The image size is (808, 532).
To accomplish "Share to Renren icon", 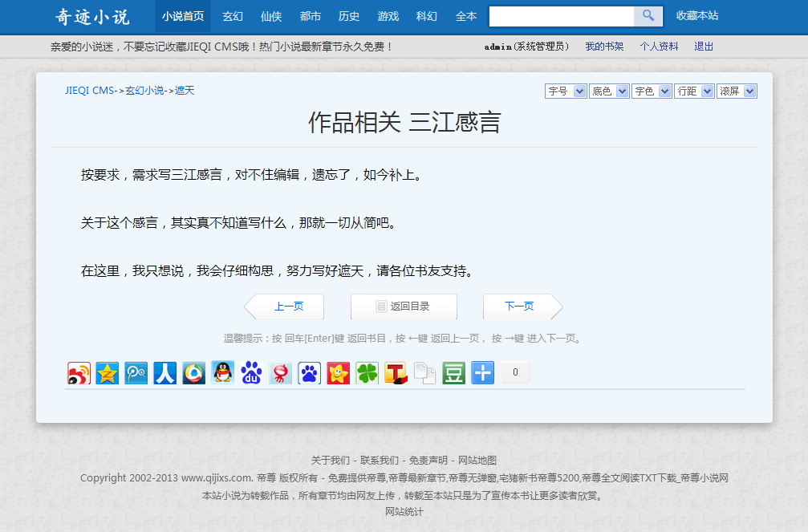I will click(165, 372).
